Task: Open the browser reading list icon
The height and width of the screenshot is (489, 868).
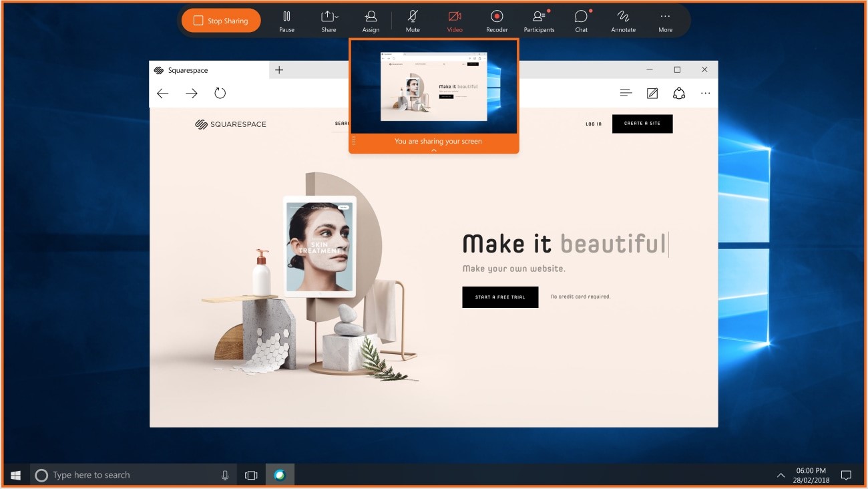Action: [x=626, y=94]
